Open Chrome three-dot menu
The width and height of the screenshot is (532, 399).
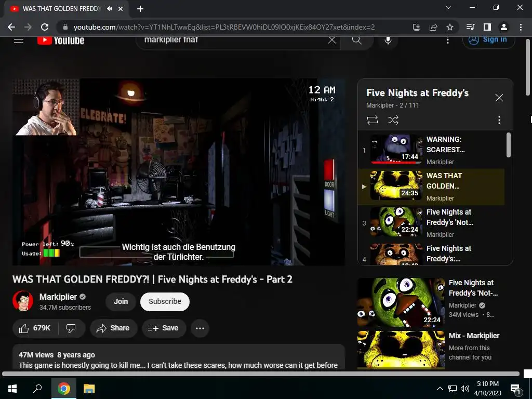[x=521, y=27]
